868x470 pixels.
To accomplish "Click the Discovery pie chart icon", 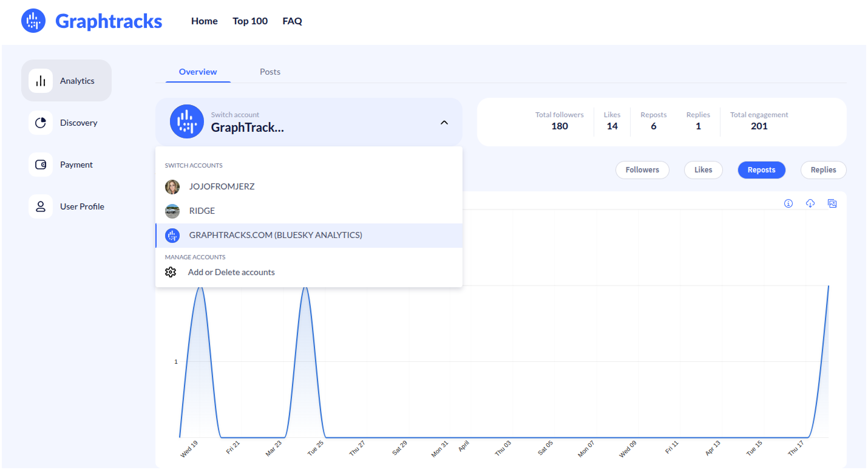I will (x=41, y=123).
